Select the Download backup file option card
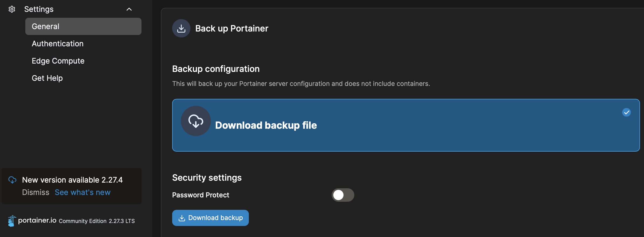644x237 pixels. click(x=406, y=125)
